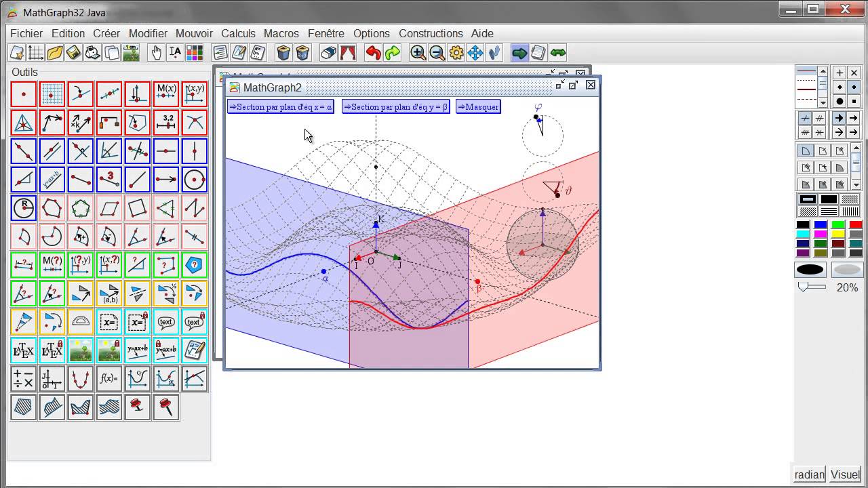Select the large round point style
Screen dimensions: 868x488
(x=840, y=101)
